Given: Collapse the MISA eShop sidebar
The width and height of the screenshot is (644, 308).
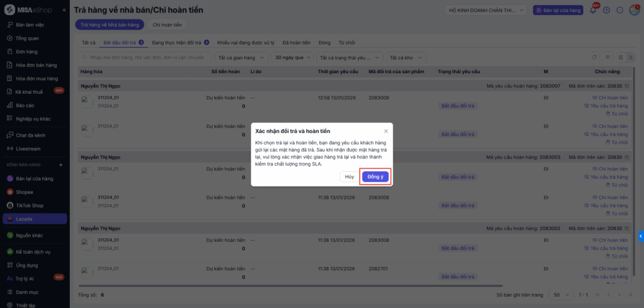Looking at the screenshot, I should (x=64, y=10).
